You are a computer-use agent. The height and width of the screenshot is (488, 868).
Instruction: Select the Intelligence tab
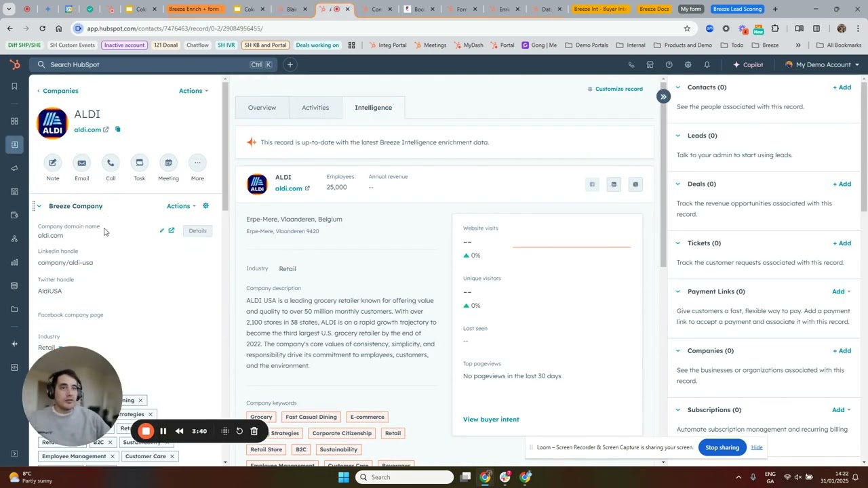click(373, 108)
